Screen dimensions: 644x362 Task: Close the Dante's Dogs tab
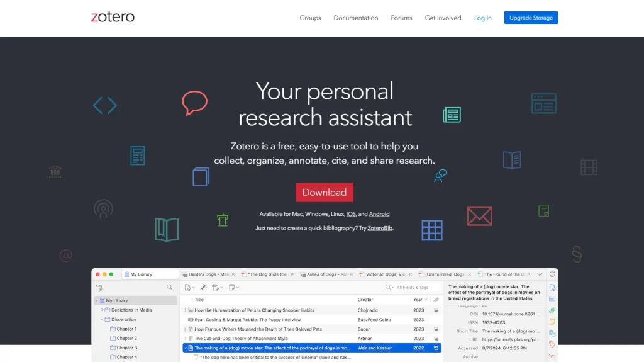233,274
